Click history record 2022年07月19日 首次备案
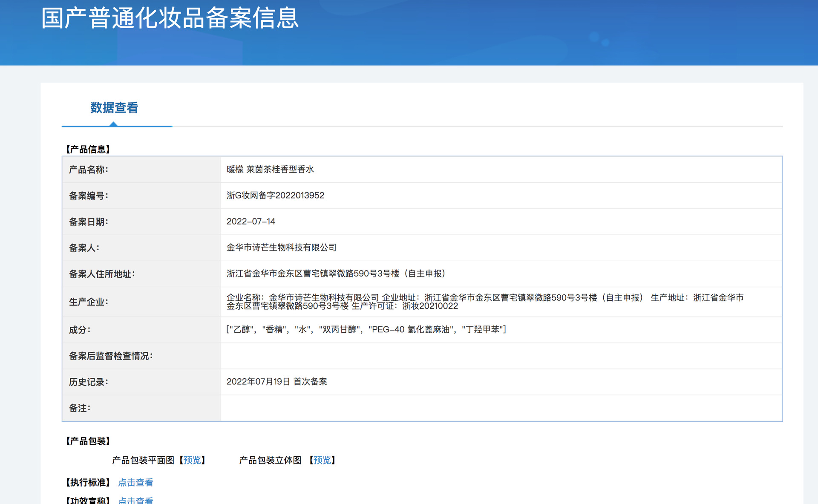The image size is (818, 504). pyautogui.click(x=277, y=382)
